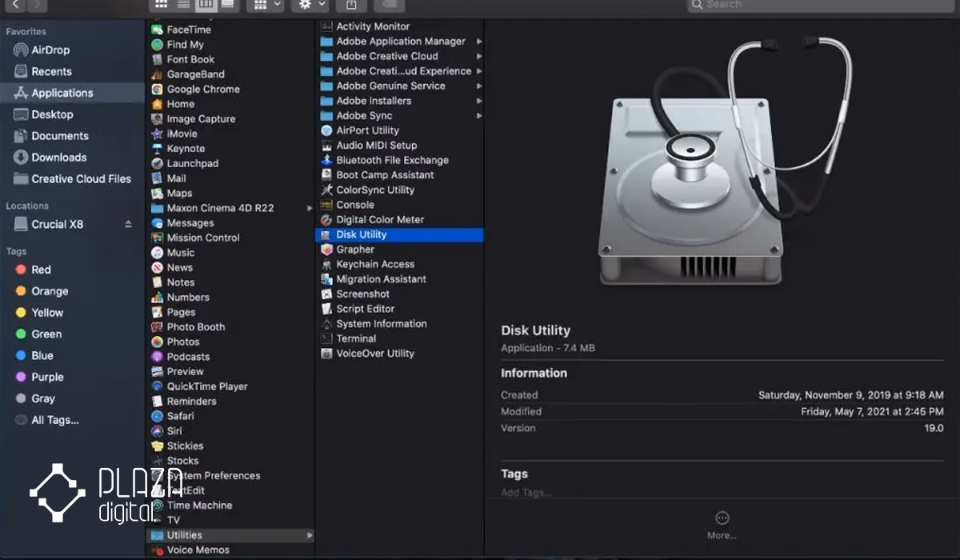Eject the Crucial X8 drive
Viewport: 960px width, 560px height.
128,225
